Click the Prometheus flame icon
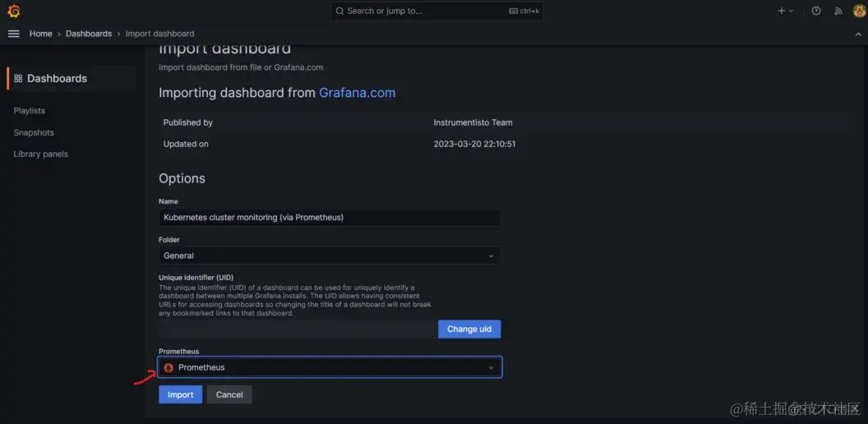 [169, 367]
